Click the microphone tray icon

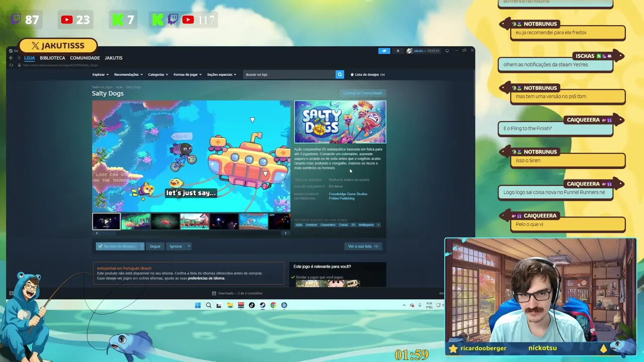pos(420,305)
